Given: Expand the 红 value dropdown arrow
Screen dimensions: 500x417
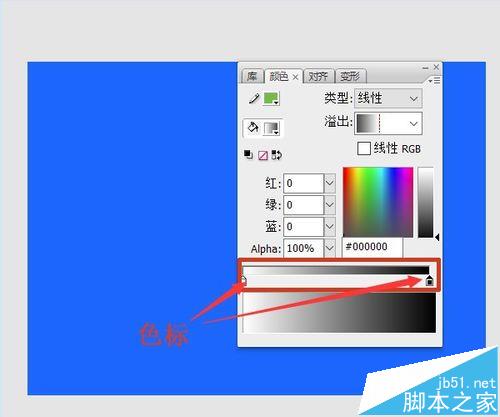Looking at the screenshot, I should pyautogui.click(x=329, y=183).
